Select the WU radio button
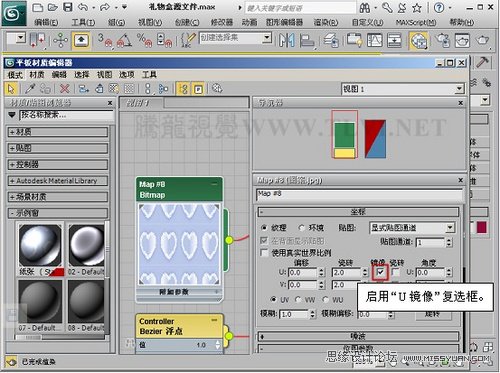Image resolution: width=500 pixels, height=373 pixels. click(x=325, y=299)
